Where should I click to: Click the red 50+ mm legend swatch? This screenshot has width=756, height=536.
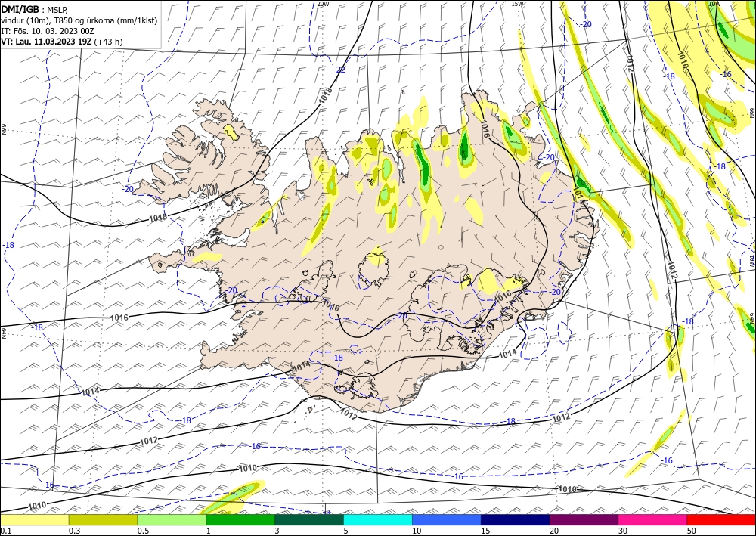pos(721,519)
